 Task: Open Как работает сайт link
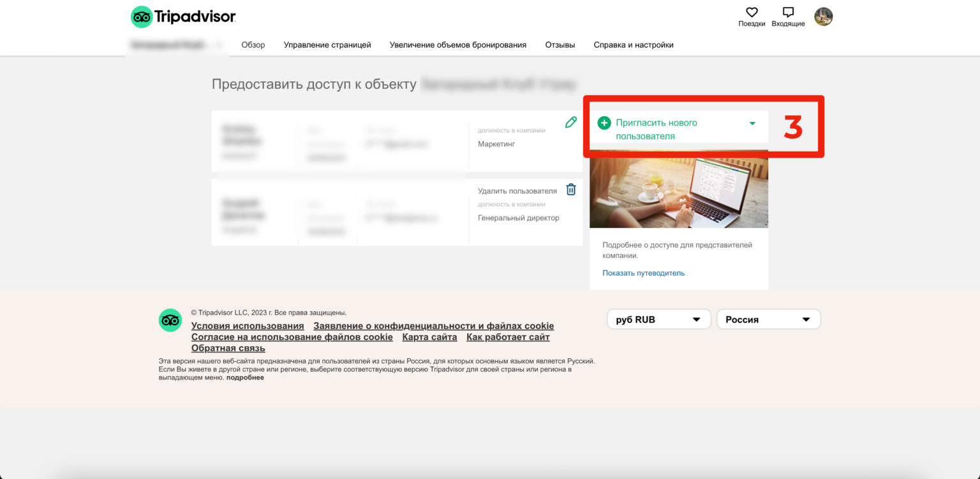pyautogui.click(x=508, y=337)
